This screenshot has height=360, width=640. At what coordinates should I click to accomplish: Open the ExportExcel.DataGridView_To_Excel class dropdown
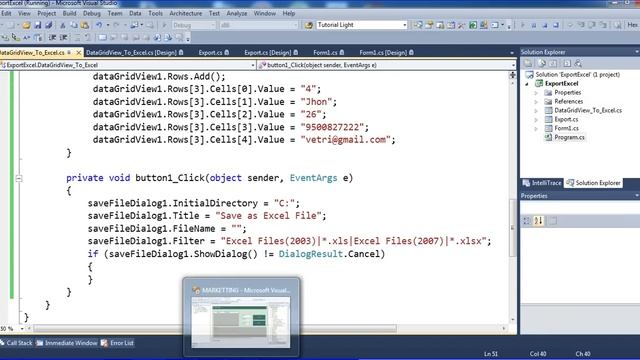coord(253,65)
